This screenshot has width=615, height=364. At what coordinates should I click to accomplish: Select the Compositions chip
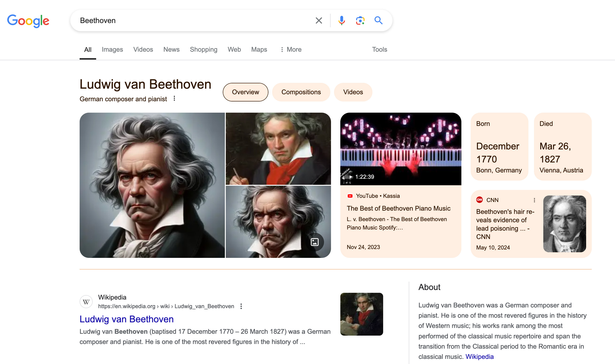(301, 92)
